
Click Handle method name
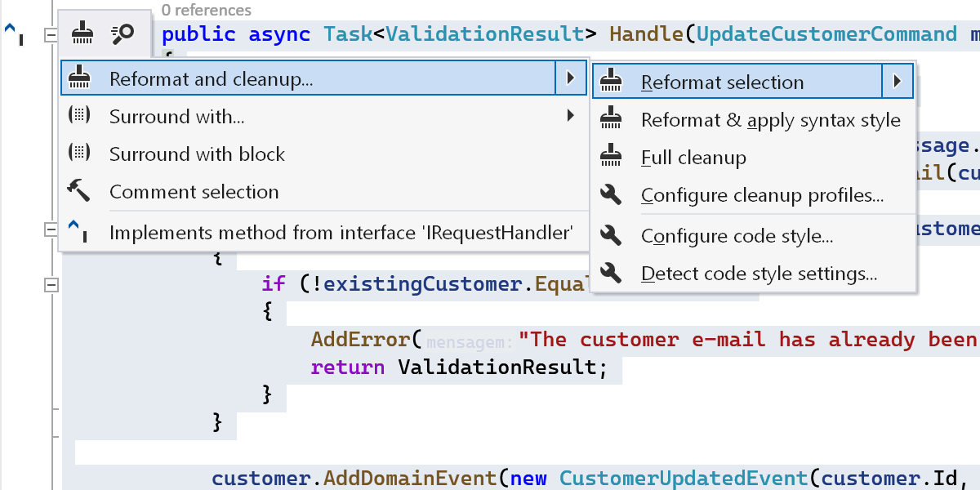coord(647,34)
